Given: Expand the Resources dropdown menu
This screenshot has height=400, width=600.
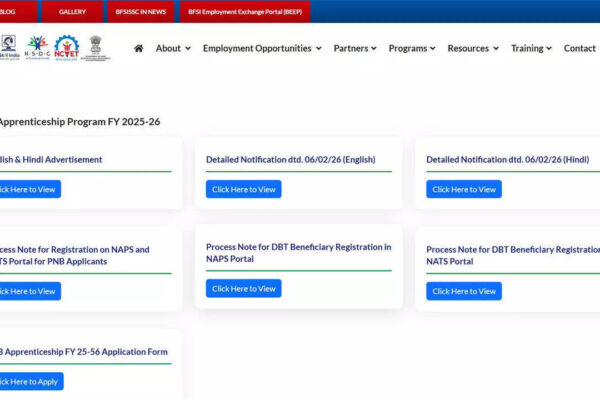Looking at the screenshot, I should pos(473,48).
